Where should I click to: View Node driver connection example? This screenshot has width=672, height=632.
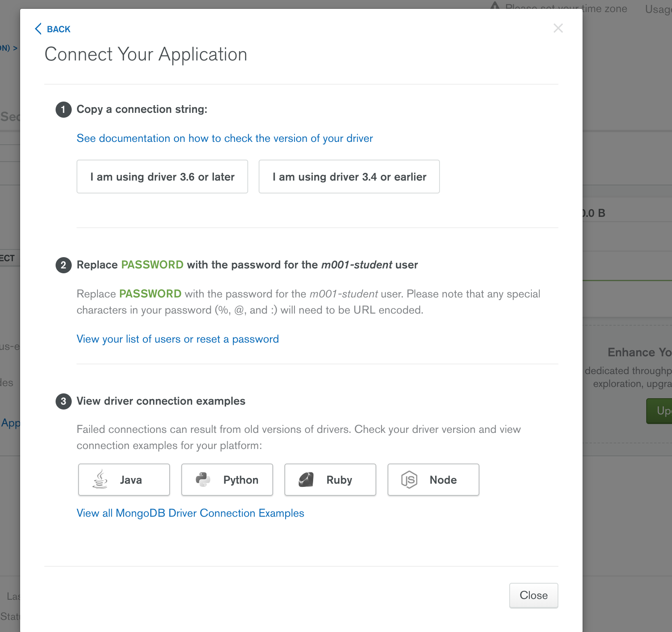pyautogui.click(x=433, y=480)
